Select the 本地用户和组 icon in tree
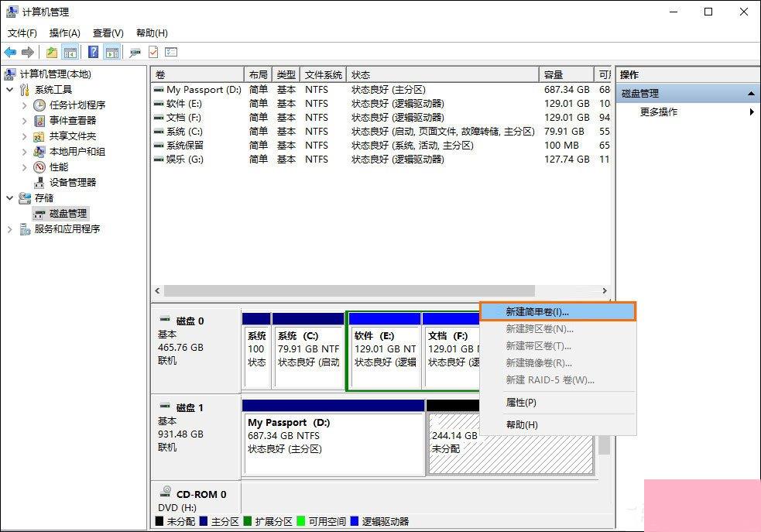Viewport: 761px width, 532px height. [39, 152]
